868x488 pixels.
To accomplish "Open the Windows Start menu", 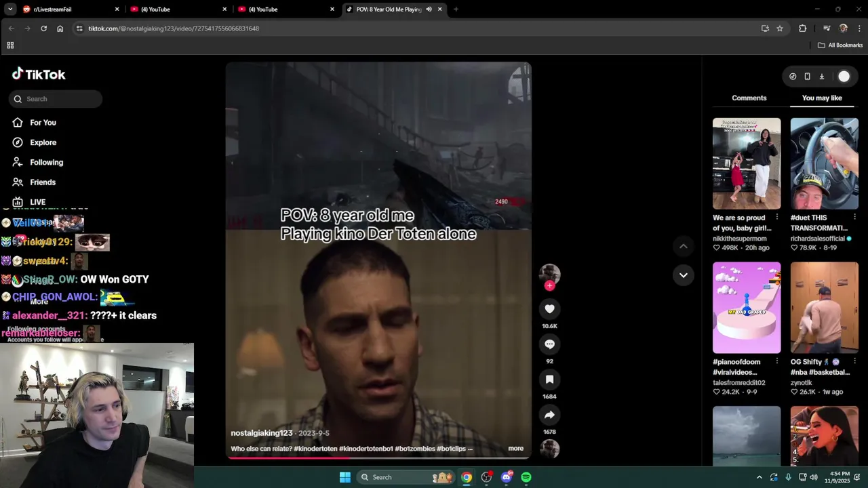I will (344, 477).
